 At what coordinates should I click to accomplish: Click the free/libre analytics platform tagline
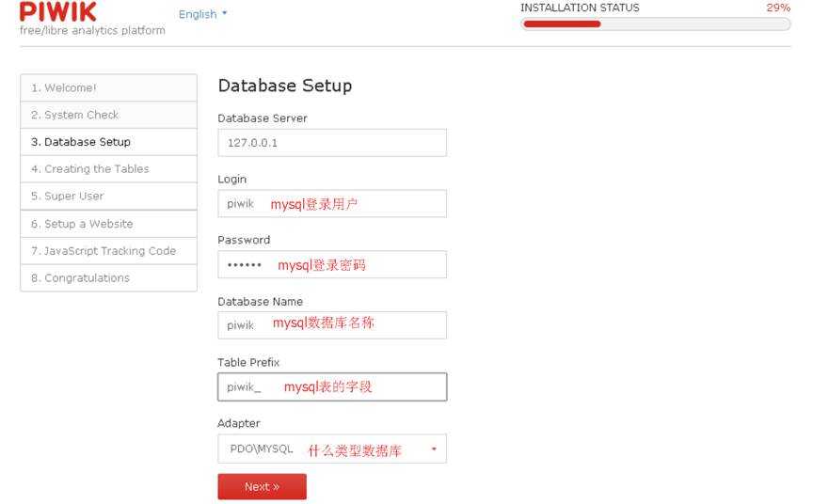point(92,31)
